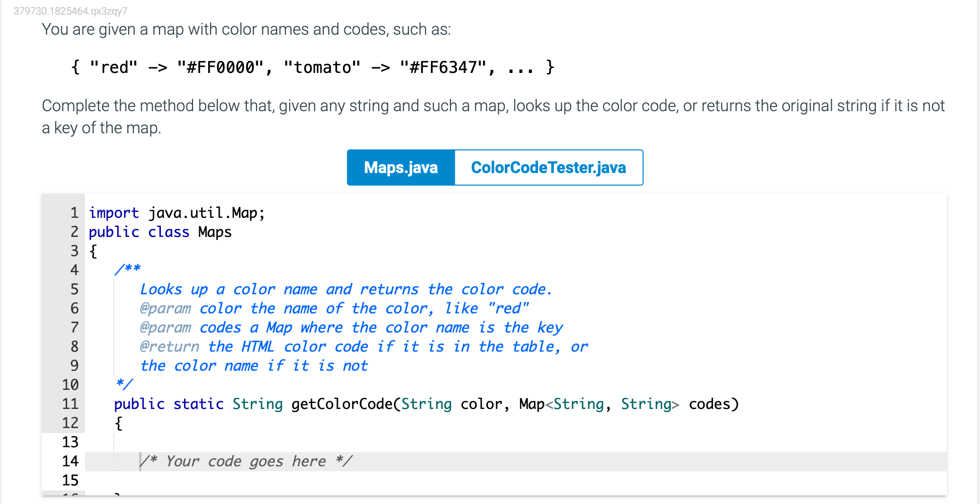Viewport: 980px width, 504px height.
Task: Click the 'Your code goes here' comment on line 14
Action: coord(245,461)
